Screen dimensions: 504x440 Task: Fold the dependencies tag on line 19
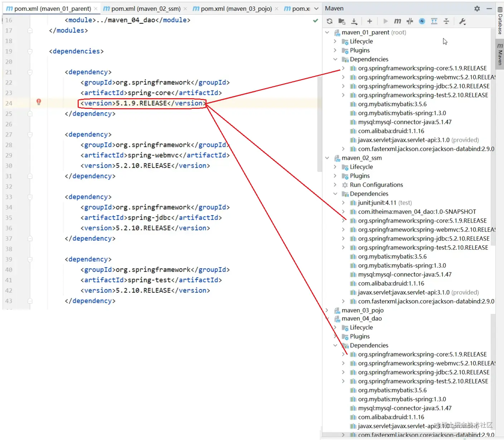click(30, 51)
